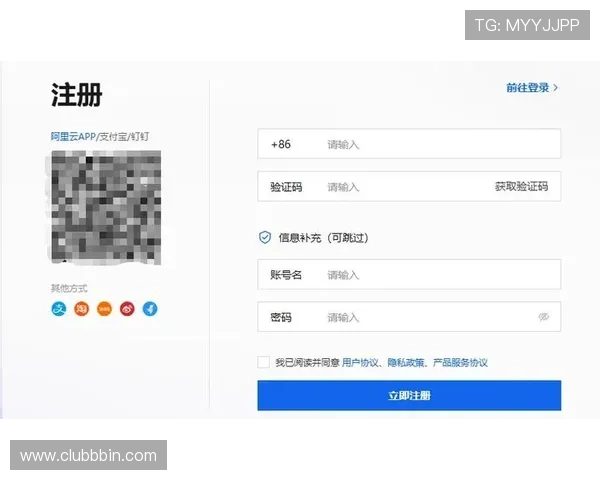Use the Weibo login icon

pos(127,309)
